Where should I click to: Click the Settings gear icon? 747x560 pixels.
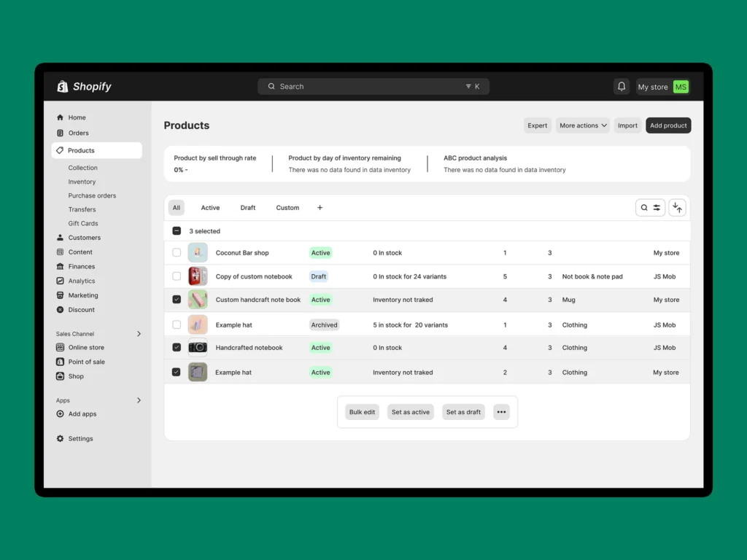tap(60, 438)
